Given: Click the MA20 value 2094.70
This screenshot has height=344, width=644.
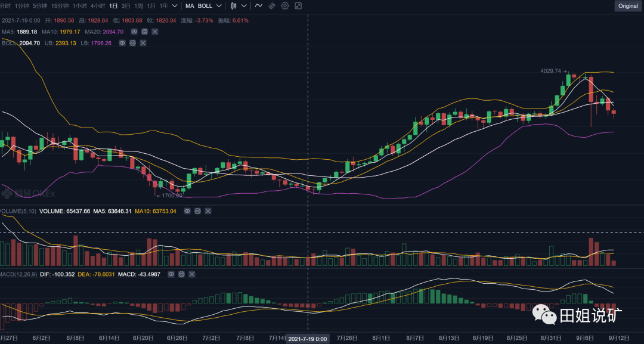Looking at the screenshot, I should click(x=113, y=32).
